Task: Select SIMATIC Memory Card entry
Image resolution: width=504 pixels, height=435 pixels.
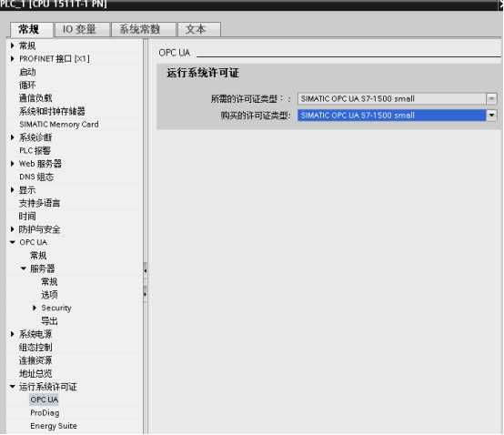Action: [x=59, y=125]
